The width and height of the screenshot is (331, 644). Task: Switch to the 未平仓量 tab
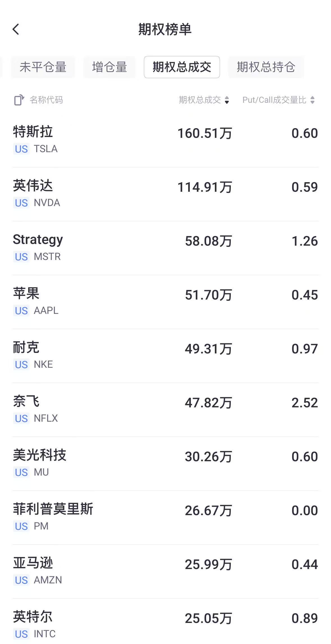pyautogui.click(x=43, y=67)
